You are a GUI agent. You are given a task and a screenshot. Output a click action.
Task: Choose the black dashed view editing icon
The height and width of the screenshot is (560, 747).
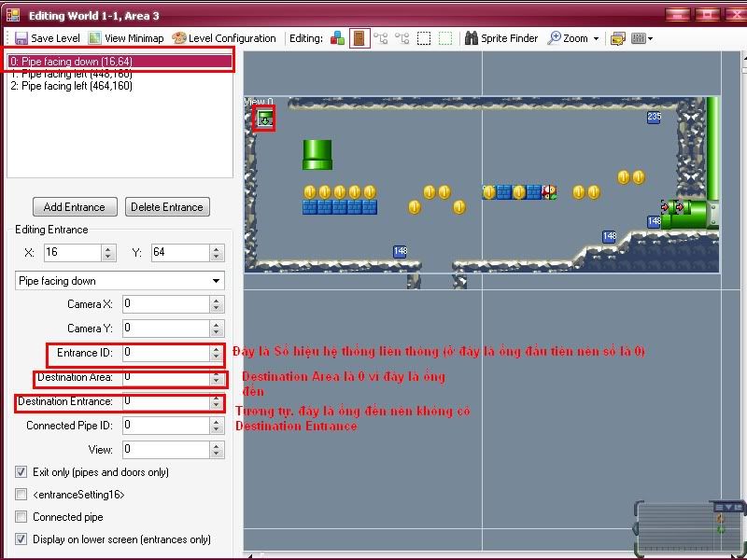(x=424, y=38)
